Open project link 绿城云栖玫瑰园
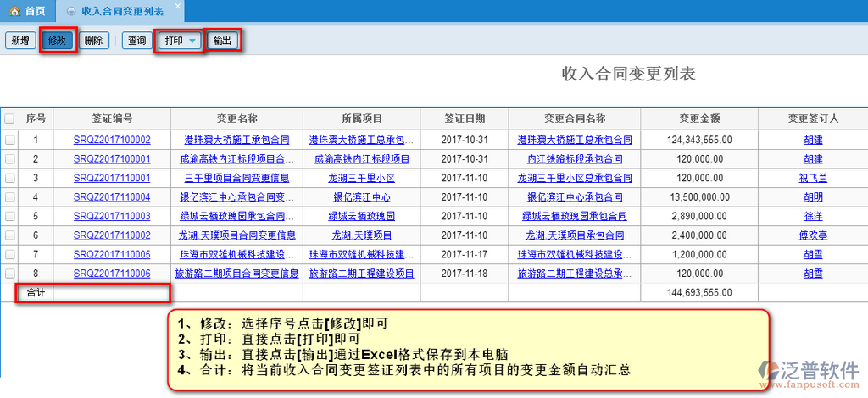Screen dimensions: 868x398 pyautogui.click(x=361, y=216)
